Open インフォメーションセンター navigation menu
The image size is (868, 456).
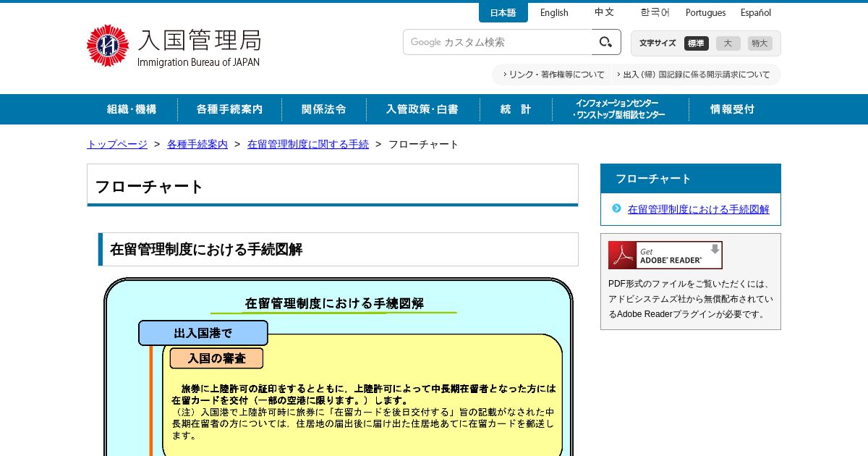point(620,109)
